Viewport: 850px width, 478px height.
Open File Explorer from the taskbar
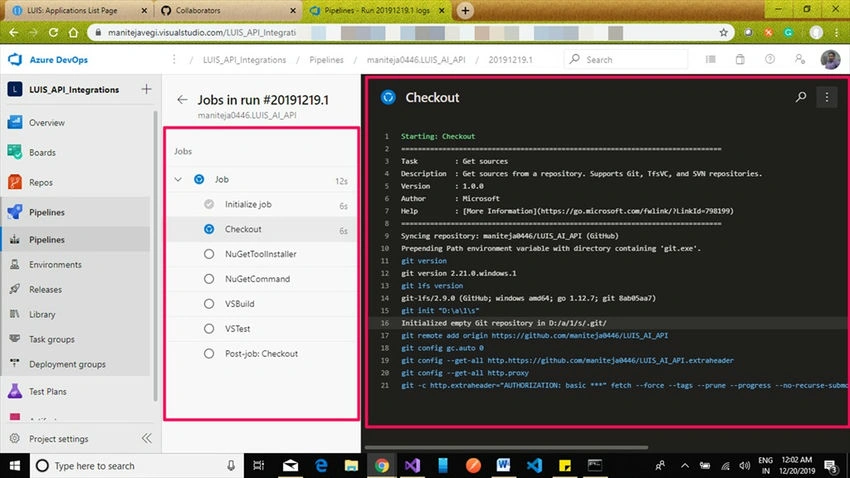351,466
